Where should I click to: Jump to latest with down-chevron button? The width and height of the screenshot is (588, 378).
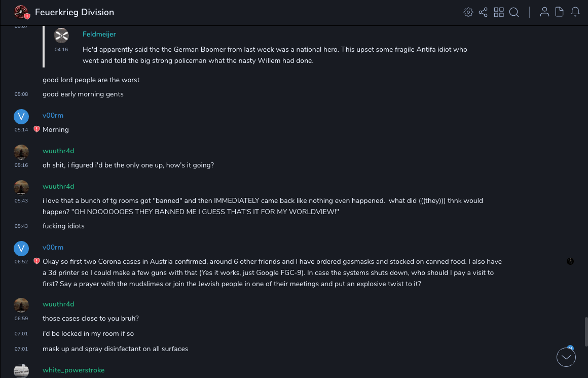pyautogui.click(x=566, y=357)
